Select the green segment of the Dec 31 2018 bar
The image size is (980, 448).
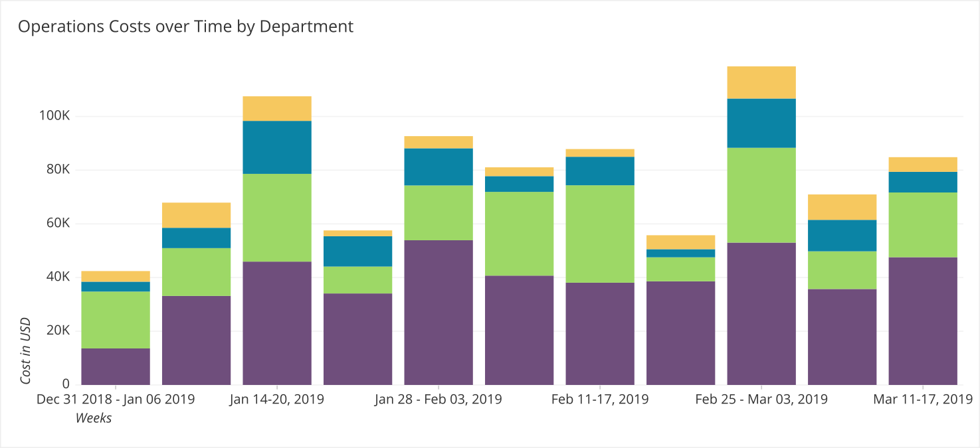116,320
